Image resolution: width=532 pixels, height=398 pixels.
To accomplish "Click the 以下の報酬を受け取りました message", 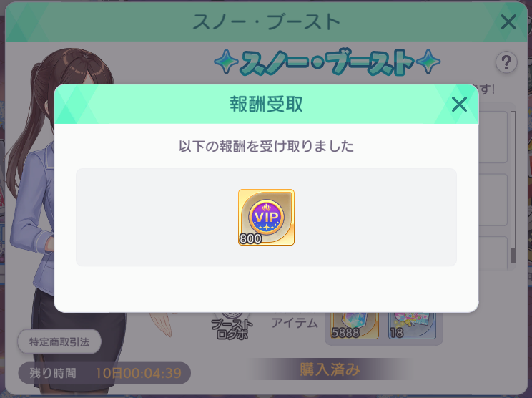I will 266,146.
